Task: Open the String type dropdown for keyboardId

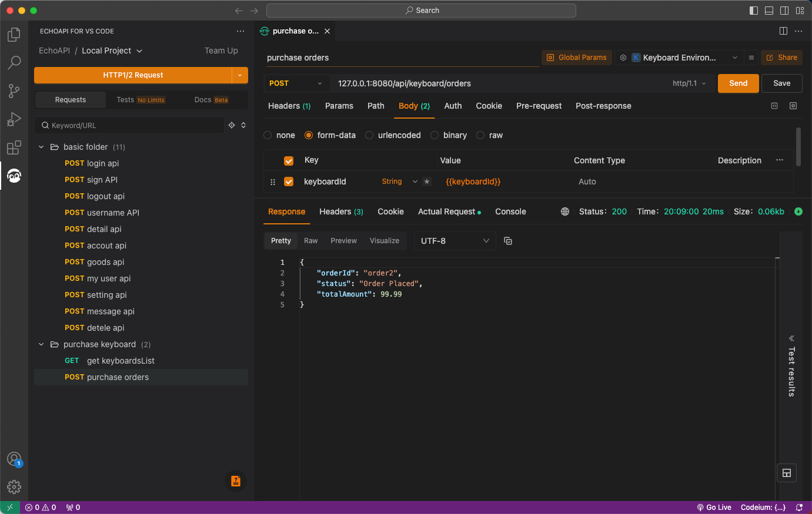Action: point(400,182)
